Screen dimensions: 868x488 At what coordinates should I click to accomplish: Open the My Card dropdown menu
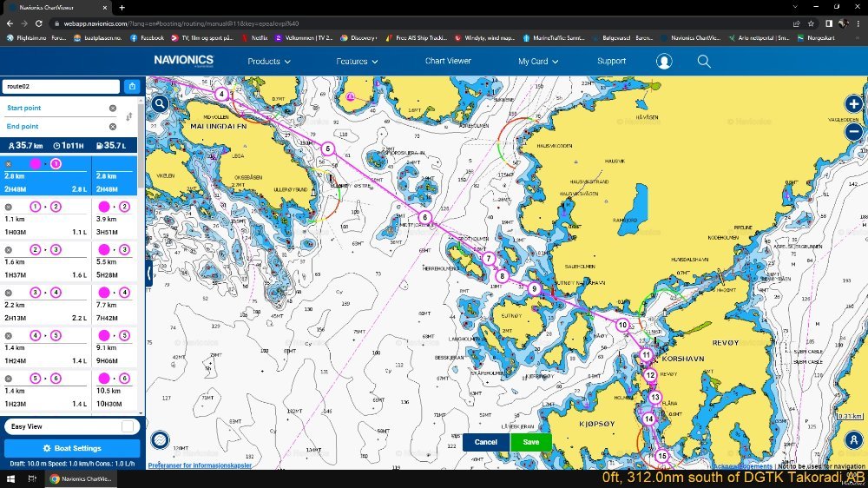pos(538,62)
